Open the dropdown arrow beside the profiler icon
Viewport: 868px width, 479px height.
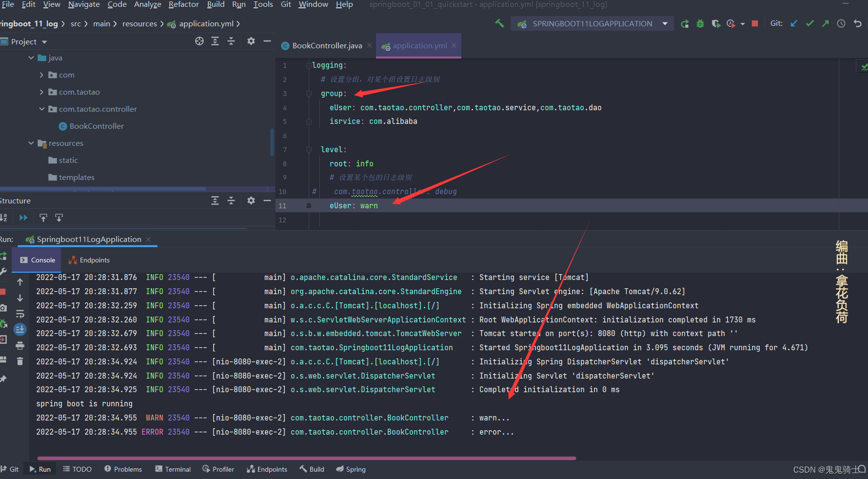tap(742, 24)
